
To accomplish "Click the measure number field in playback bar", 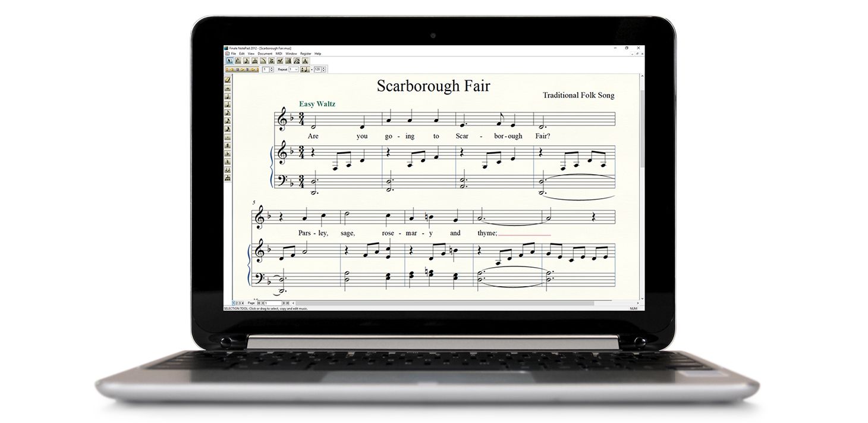I will (x=266, y=70).
